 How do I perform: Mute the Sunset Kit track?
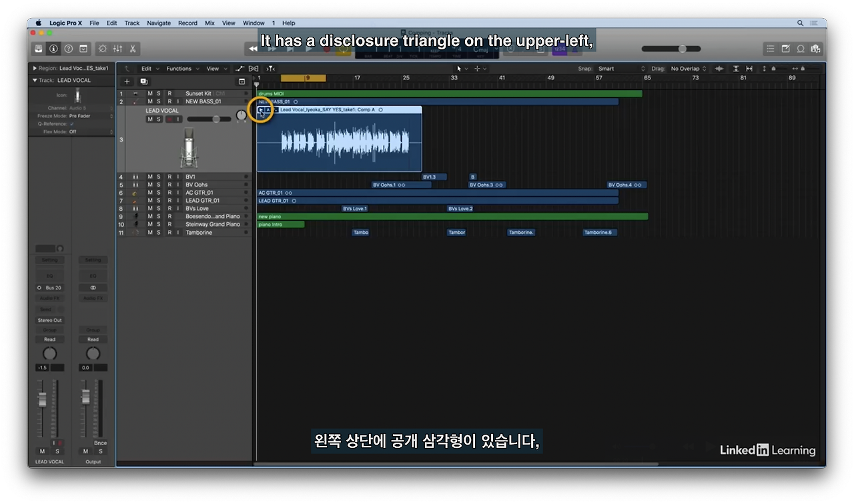[x=150, y=94]
